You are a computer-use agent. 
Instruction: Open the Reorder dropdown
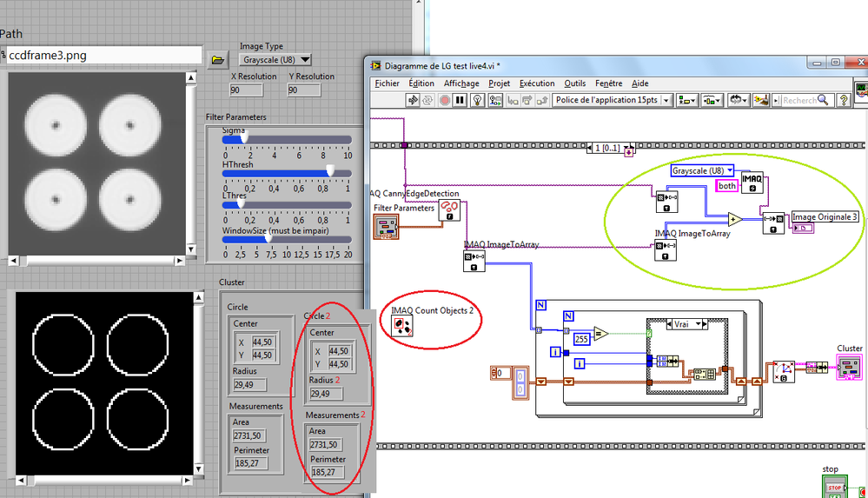click(x=738, y=100)
